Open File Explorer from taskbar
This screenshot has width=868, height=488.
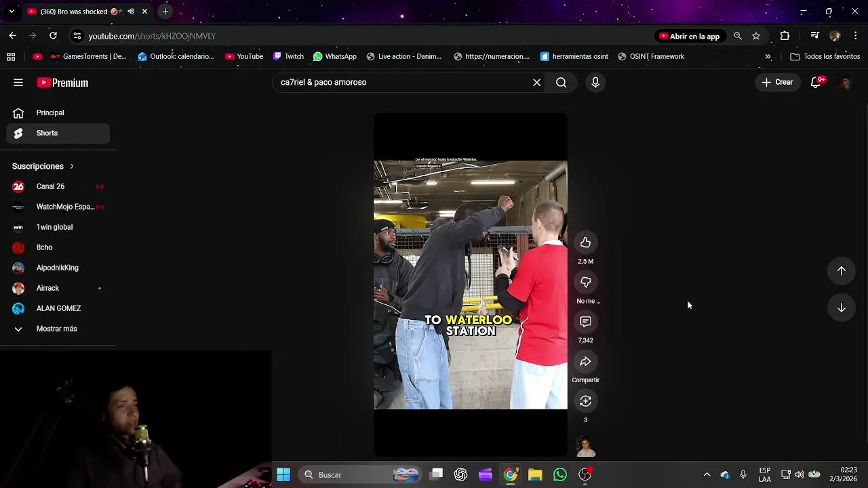coord(535,475)
